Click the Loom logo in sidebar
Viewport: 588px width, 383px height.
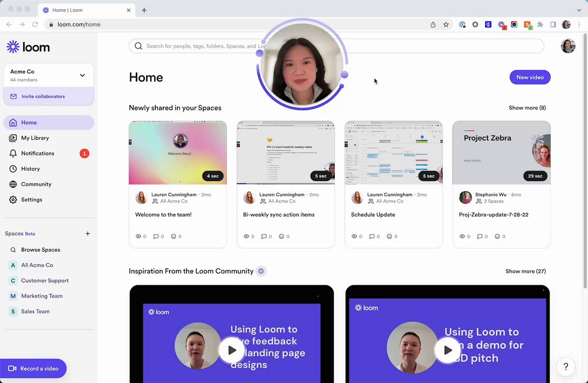[x=28, y=47]
